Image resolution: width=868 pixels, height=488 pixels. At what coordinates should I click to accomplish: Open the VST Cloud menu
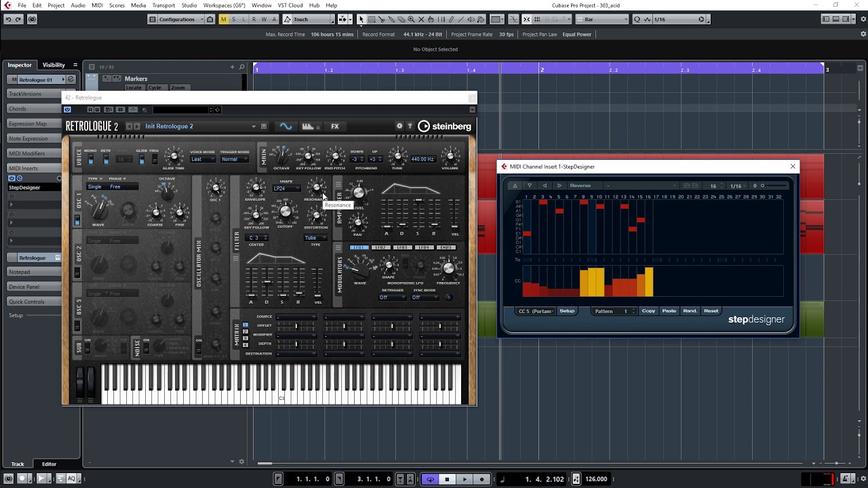click(x=290, y=5)
